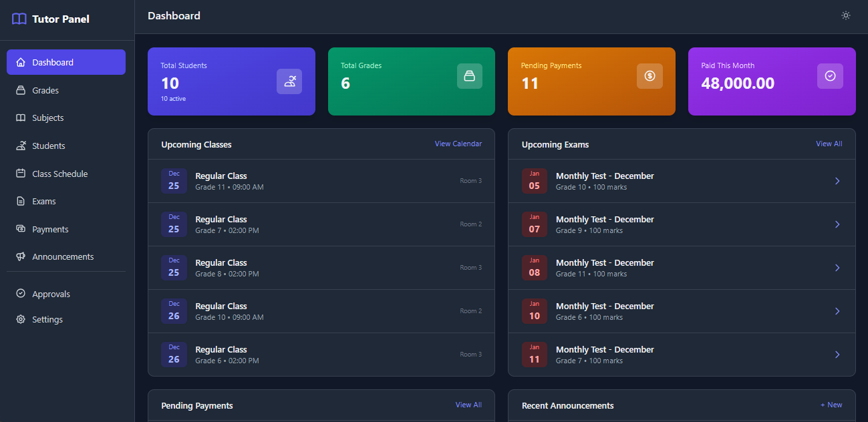Screen dimensions: 868x422
Task: Click the dollar icon on Pending Payments card
Action: click(x=649, y=76)
